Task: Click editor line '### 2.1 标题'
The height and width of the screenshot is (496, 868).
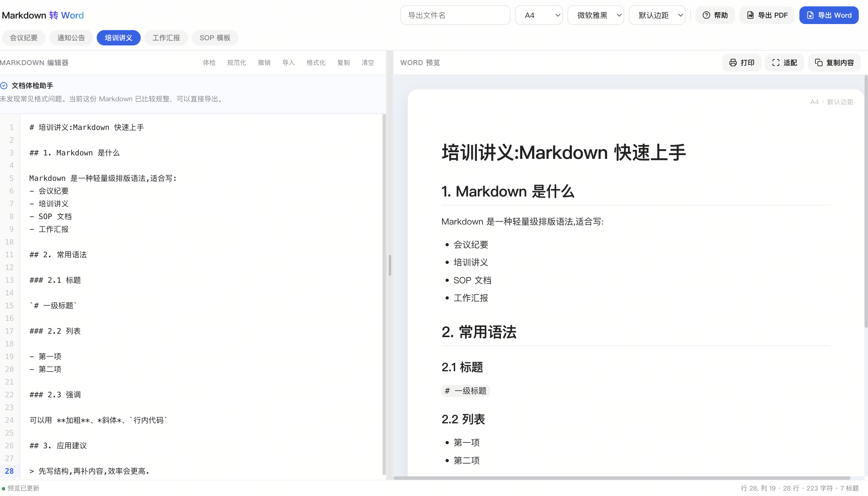Action: [x=55, y=280]
